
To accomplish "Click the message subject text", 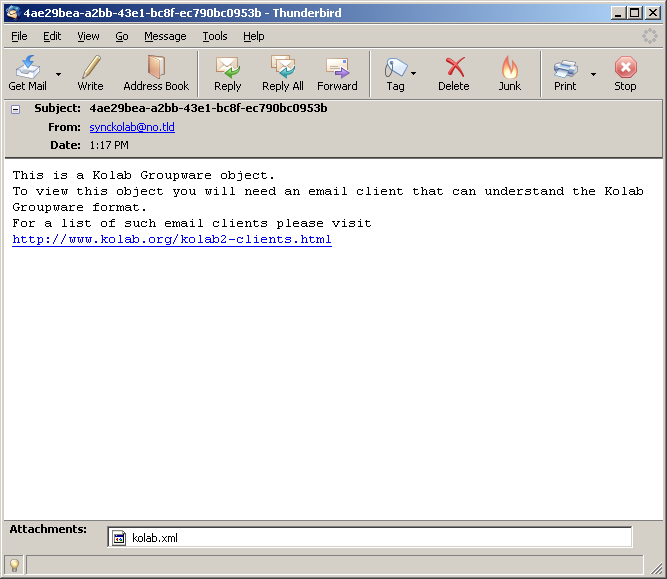I will point(208,108).
